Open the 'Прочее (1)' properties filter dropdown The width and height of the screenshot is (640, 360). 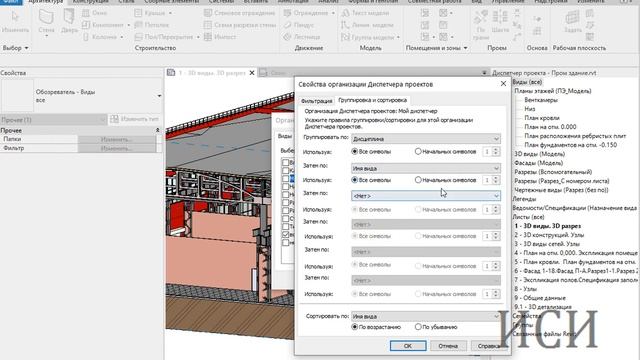click(53, 120)
